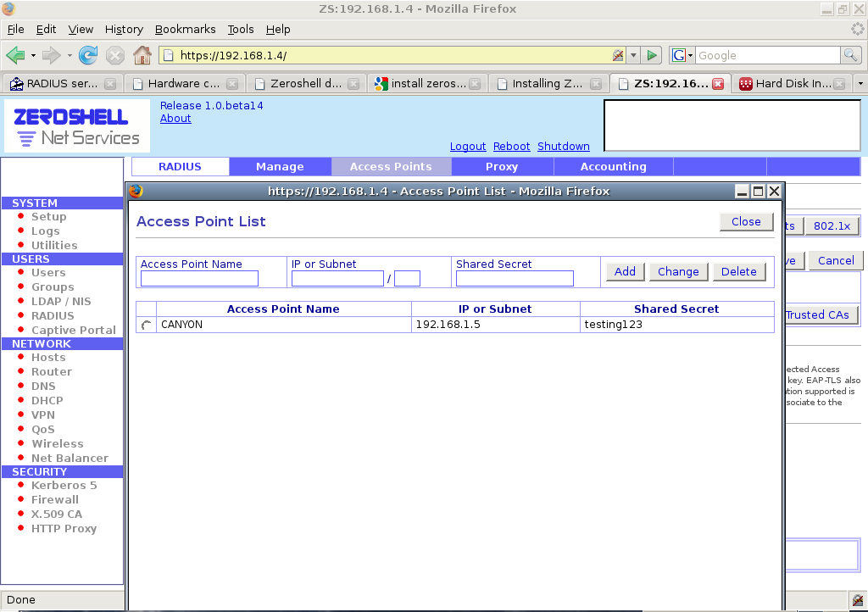Screen dimensions: 868x612
Task: Close the Access Point List dialog
Action: click(x=746, y=222)
